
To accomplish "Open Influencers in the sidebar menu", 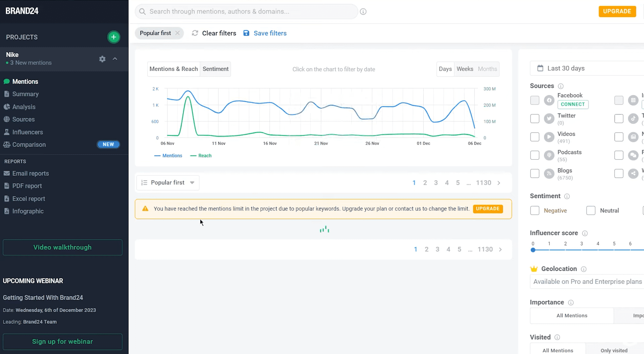I will (28, 132).
